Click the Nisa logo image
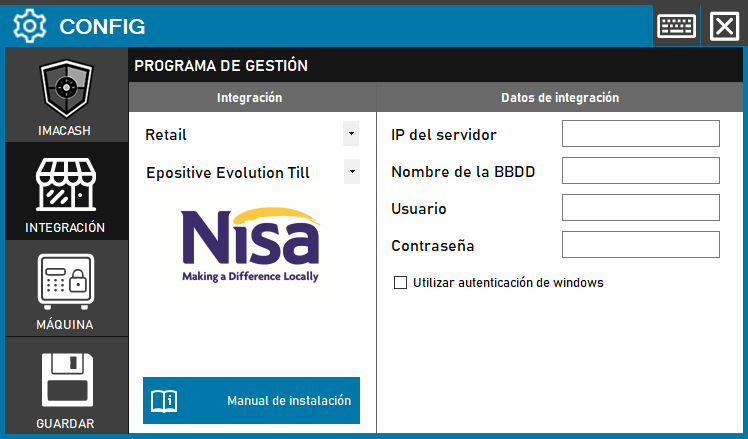Screen dimensions: 748x439 point(250,241)
